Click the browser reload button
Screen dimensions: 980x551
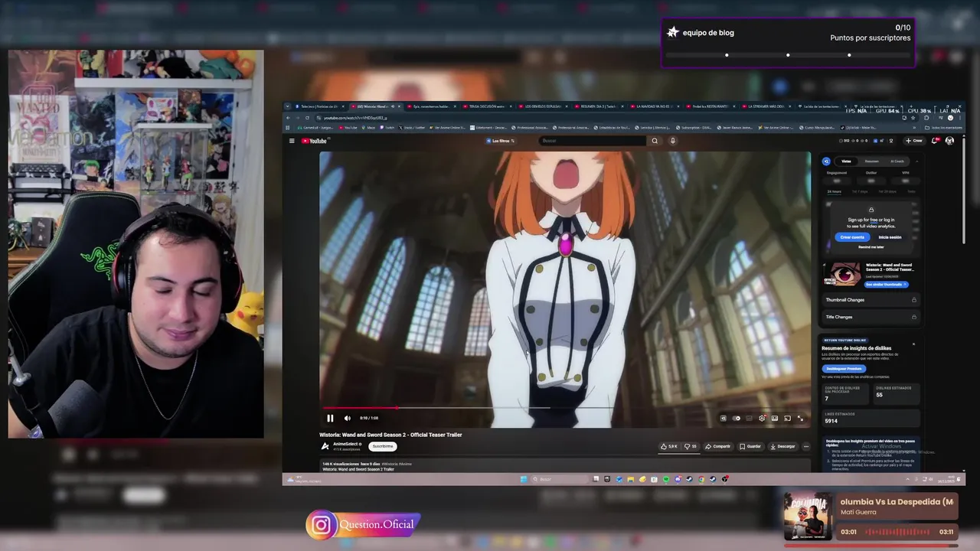[307, 118]
